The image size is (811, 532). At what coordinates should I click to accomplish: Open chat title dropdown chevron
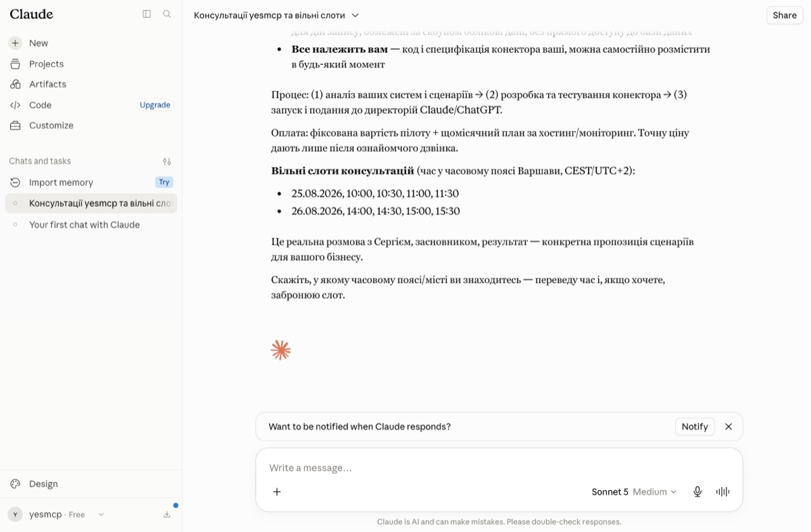point(355,15)
